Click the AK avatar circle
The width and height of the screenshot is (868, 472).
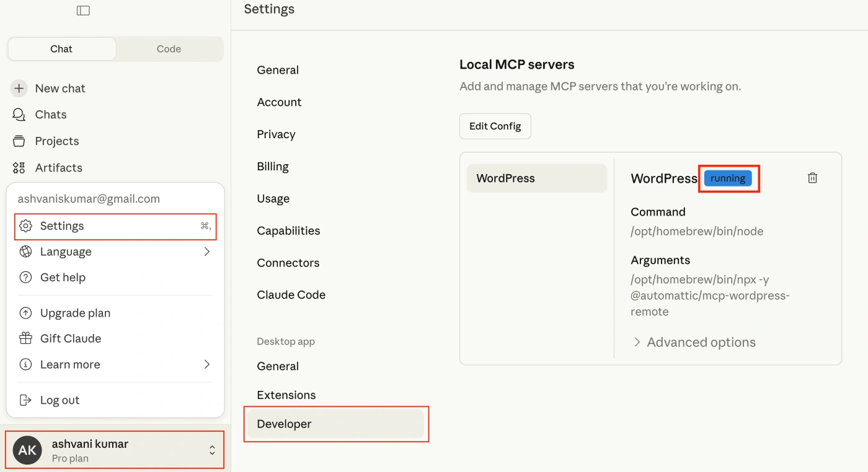[x=27, y=450]
